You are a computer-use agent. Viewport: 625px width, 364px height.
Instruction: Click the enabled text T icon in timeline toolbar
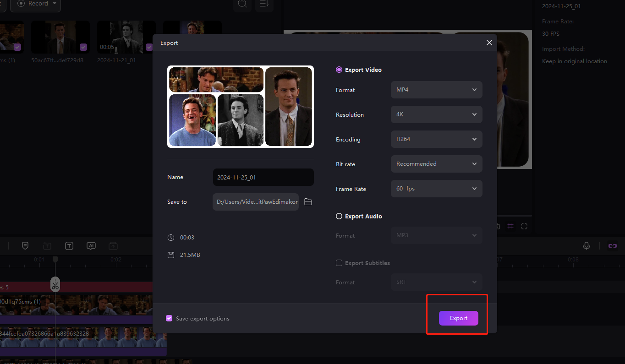(x=69, y=246)
